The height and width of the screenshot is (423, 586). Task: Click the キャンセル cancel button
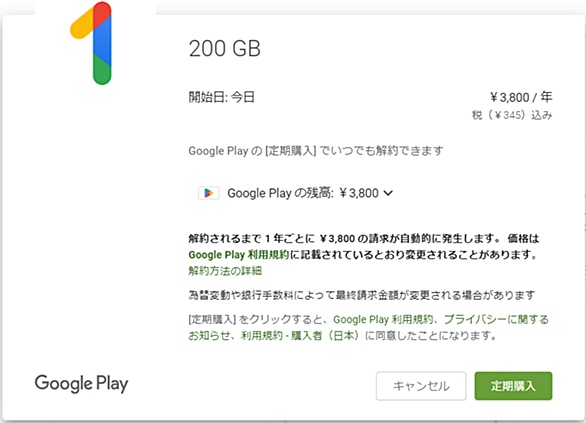421,386
